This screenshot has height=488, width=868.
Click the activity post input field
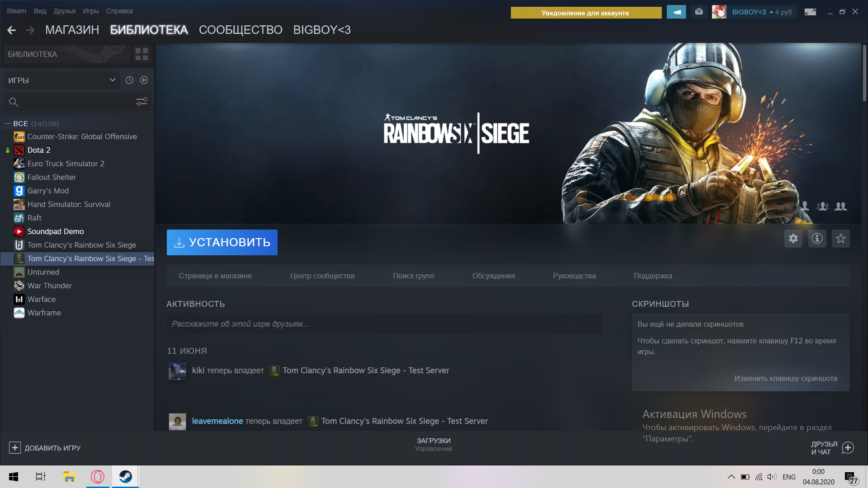(384, 324)
